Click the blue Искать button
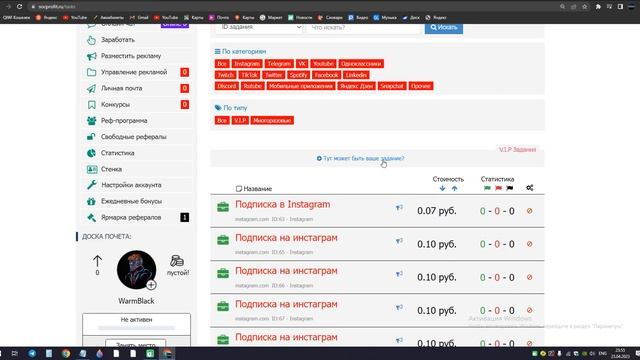Image resolution: width=640 pixels, height=360 pixels. click(444, 27)
